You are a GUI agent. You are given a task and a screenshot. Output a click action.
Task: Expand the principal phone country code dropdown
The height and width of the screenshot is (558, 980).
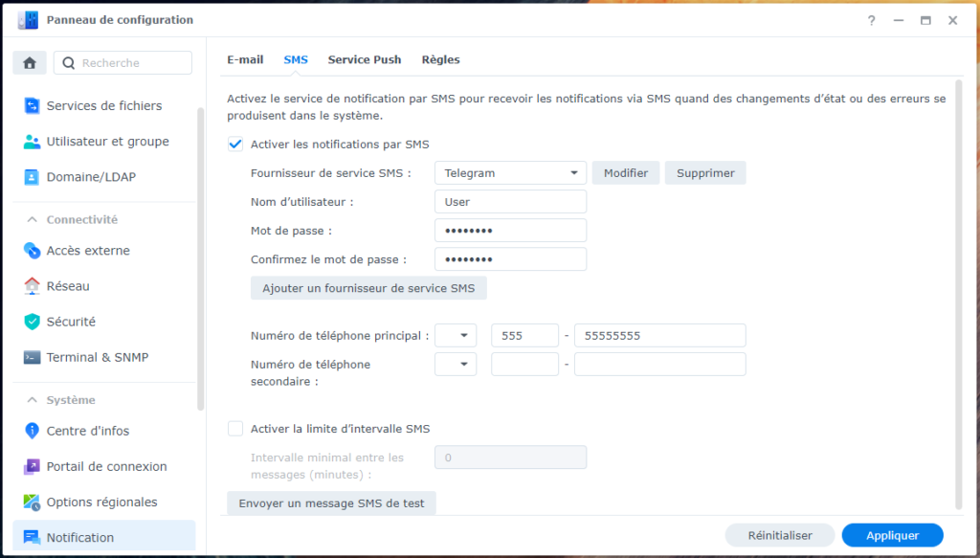[456, 336]
